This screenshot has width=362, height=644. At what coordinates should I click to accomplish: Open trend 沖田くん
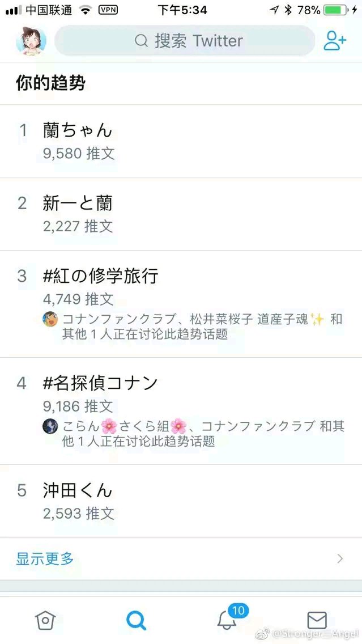coord(181,501)
